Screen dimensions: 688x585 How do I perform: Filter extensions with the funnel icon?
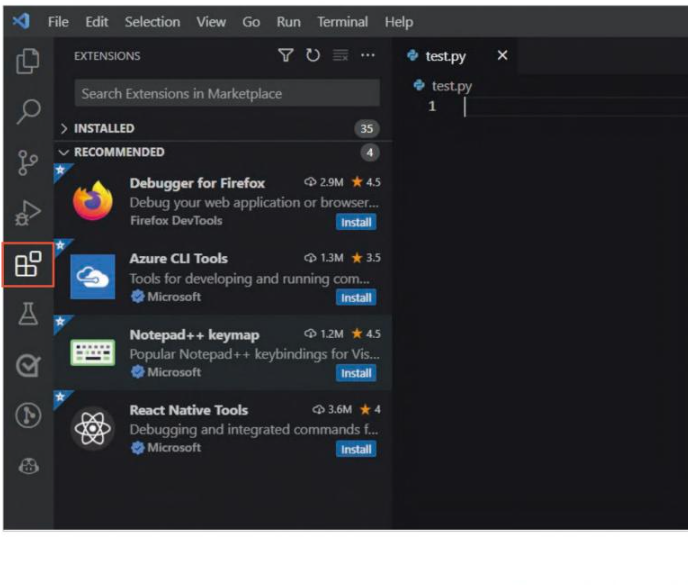pos(286,55)
